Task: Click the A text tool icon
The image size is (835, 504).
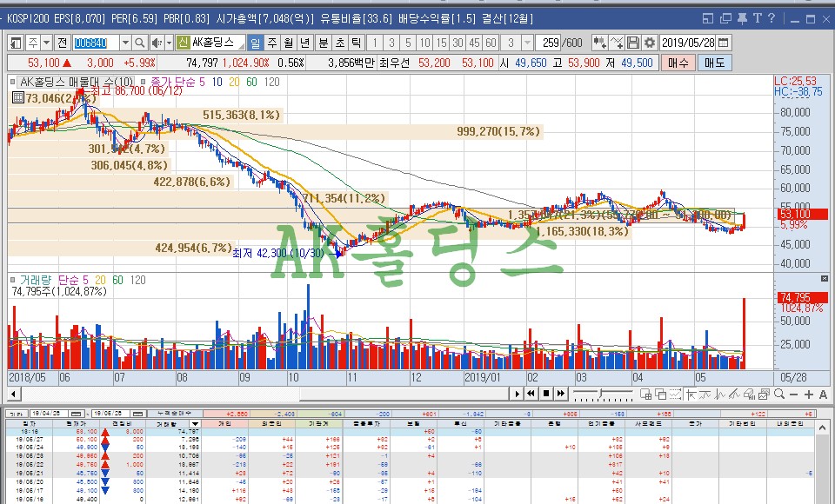Action: (824, 394)
